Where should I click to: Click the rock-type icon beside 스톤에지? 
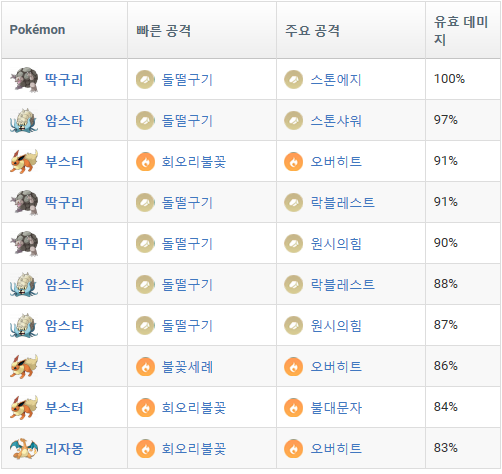293,79
